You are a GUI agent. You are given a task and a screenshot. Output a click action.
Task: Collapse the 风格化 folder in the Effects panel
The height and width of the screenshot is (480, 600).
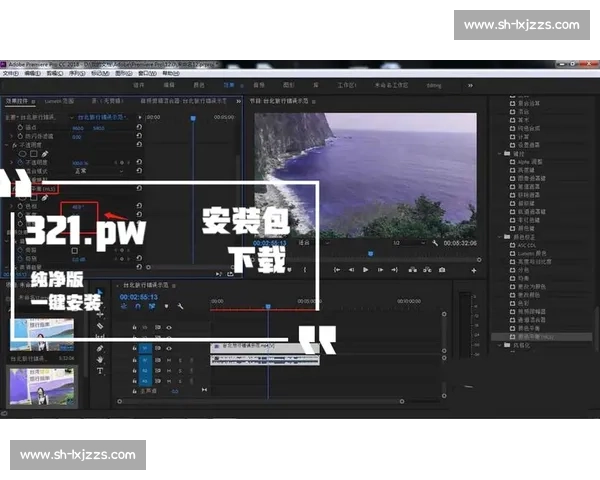point(499,345)
